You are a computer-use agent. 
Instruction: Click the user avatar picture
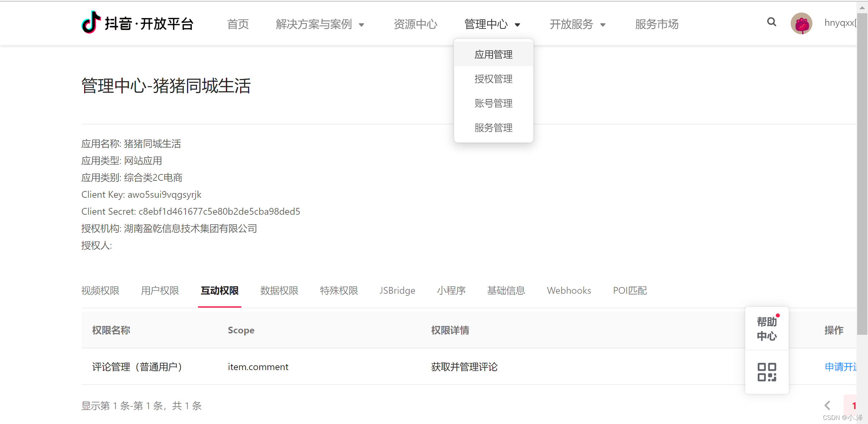tap(801, 23)
